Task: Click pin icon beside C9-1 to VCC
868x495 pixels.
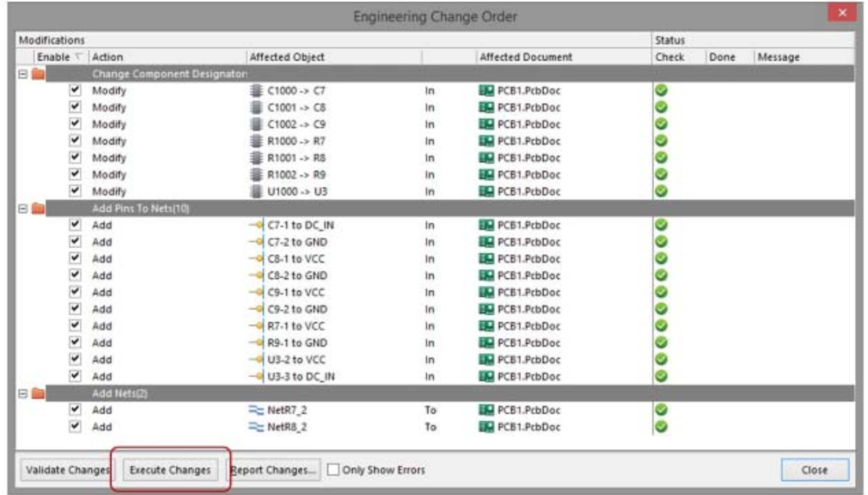Action: point(256,293)
